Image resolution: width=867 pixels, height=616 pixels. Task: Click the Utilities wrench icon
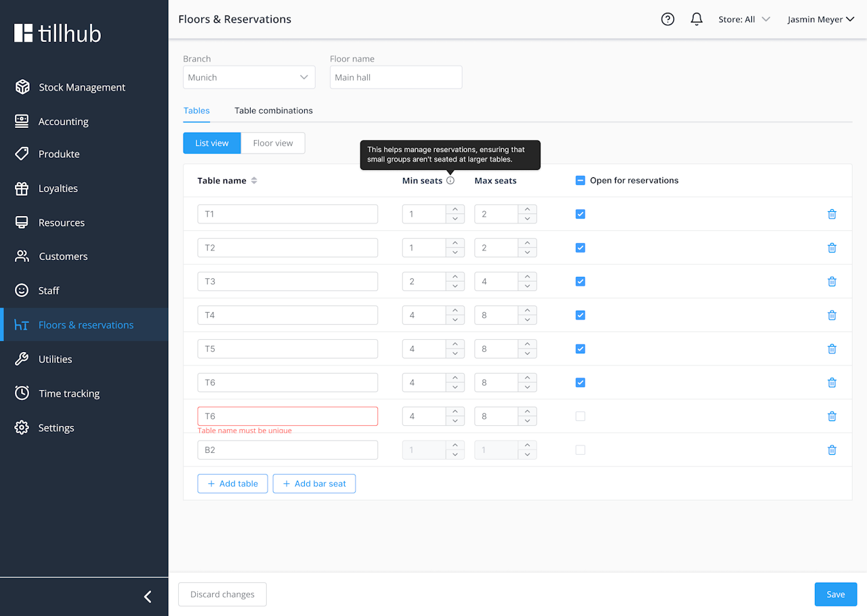click(x=22, y=359)
